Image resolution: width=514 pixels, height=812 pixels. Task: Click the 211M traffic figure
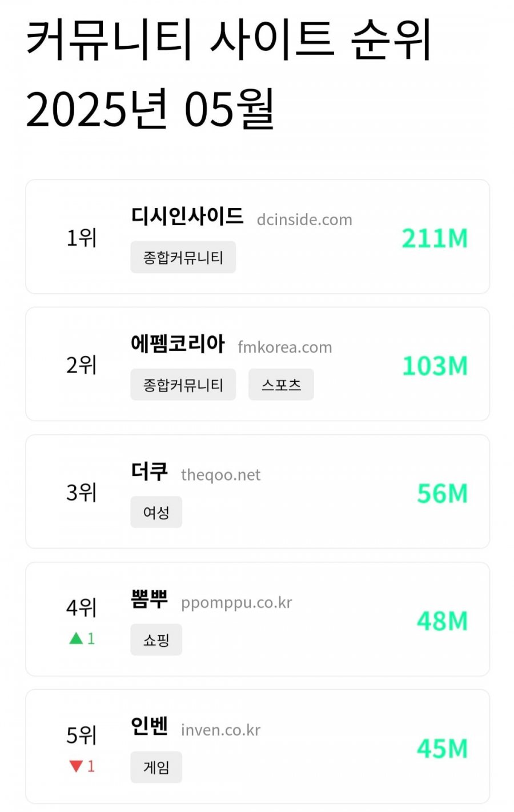pos(435,238)
